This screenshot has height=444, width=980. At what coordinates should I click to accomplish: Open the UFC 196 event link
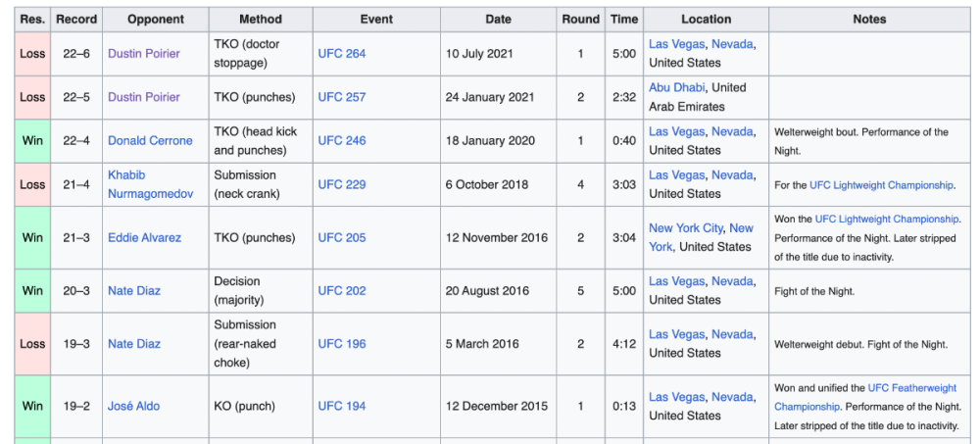pos(342,344)
